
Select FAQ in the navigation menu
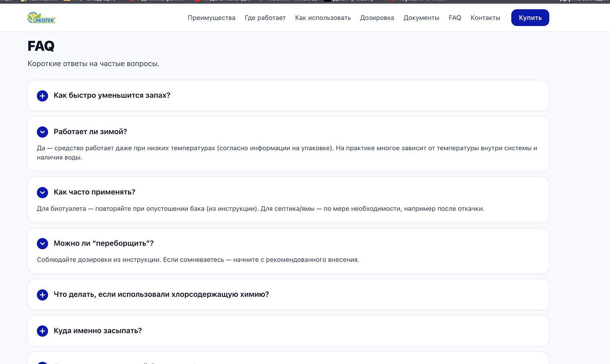pos(455,17)
